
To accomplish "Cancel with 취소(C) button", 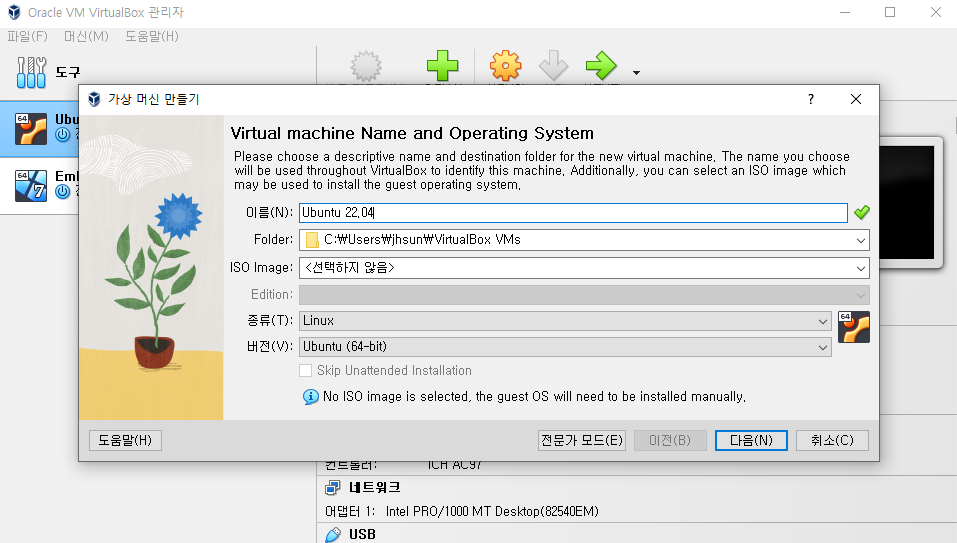I will coord(832,441).
